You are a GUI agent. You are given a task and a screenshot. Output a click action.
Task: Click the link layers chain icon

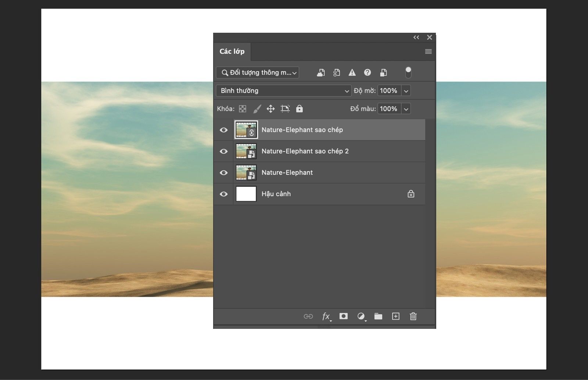pos(308,316)
